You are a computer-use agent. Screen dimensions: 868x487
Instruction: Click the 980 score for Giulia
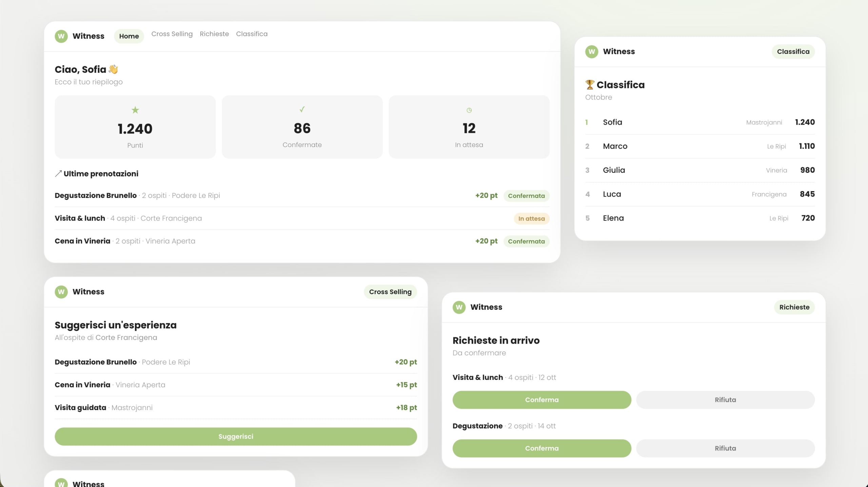[x=807, y=170]
